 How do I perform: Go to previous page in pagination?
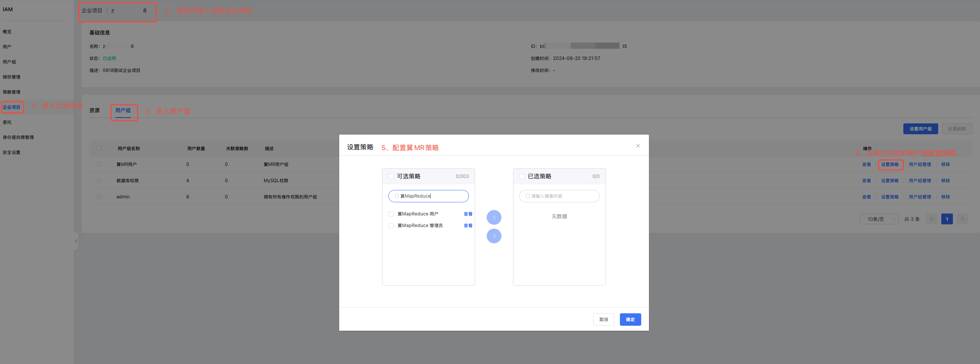click(x=931, y=219)
